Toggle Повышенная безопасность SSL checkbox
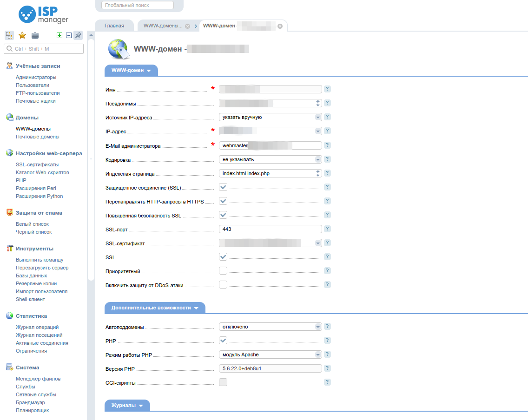Screen dimensions: 528x420 pyautogui.click(x=223, y=215)
